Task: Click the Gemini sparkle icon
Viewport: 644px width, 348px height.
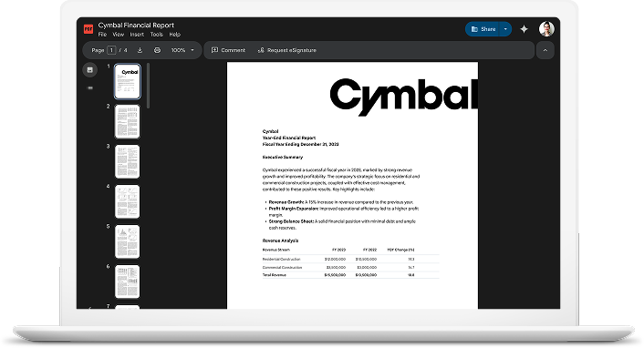Action: tap(525, 29)
